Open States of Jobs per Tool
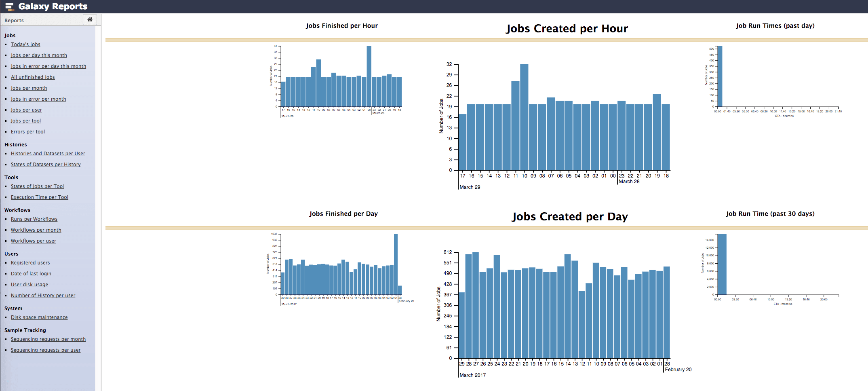Viewport: 868px width, 391px height. (37, 186)
